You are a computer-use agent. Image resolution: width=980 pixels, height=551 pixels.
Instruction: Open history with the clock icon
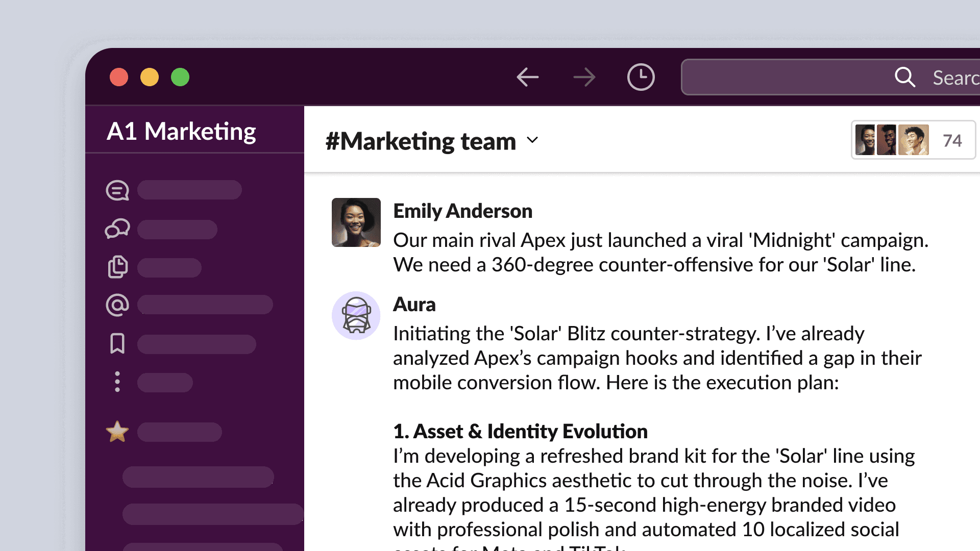(x=641, y=77)
